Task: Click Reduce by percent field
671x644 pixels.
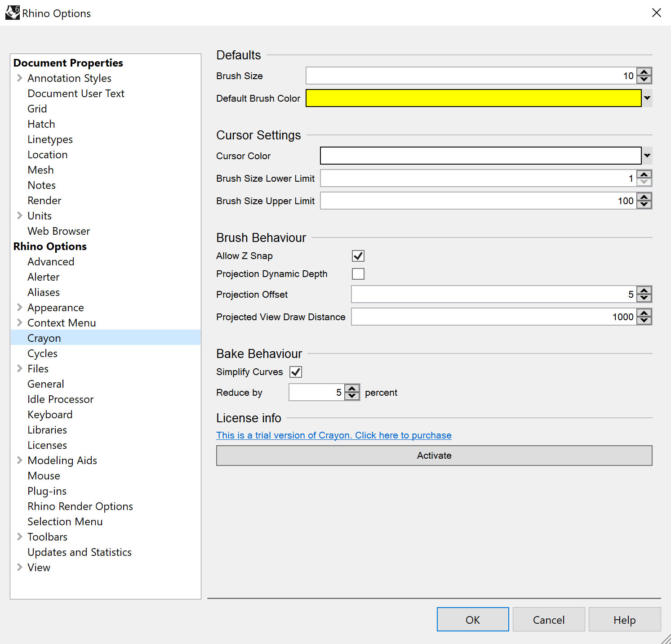Action: pyautogui.click(x=317, y=392)
